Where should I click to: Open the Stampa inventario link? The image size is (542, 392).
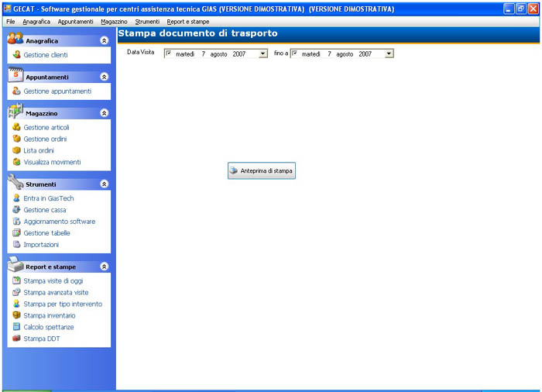pos(50,315)
